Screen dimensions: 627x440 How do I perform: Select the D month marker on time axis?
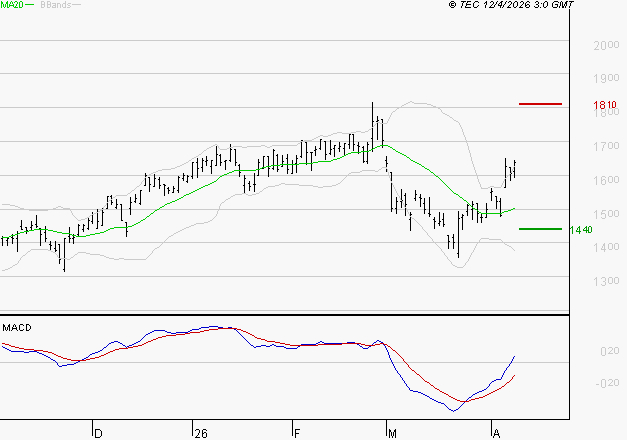[x=97, y=433]
